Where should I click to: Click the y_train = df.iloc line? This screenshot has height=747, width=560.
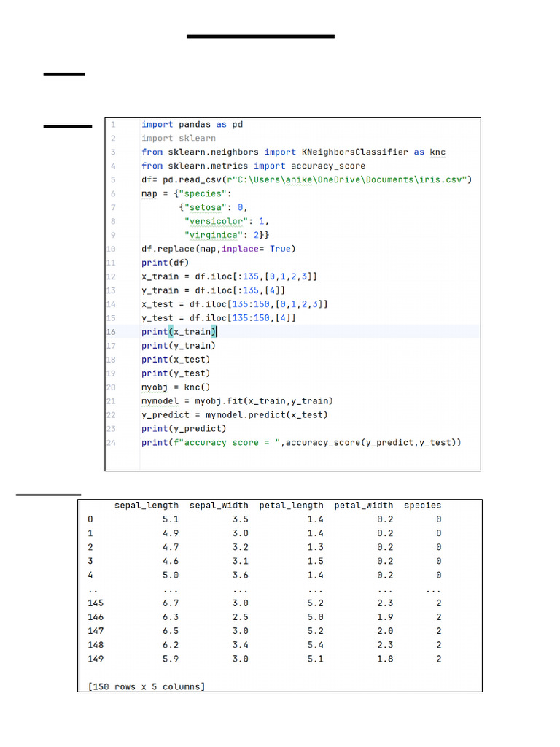pyautogui.click(x=214, y=290)
